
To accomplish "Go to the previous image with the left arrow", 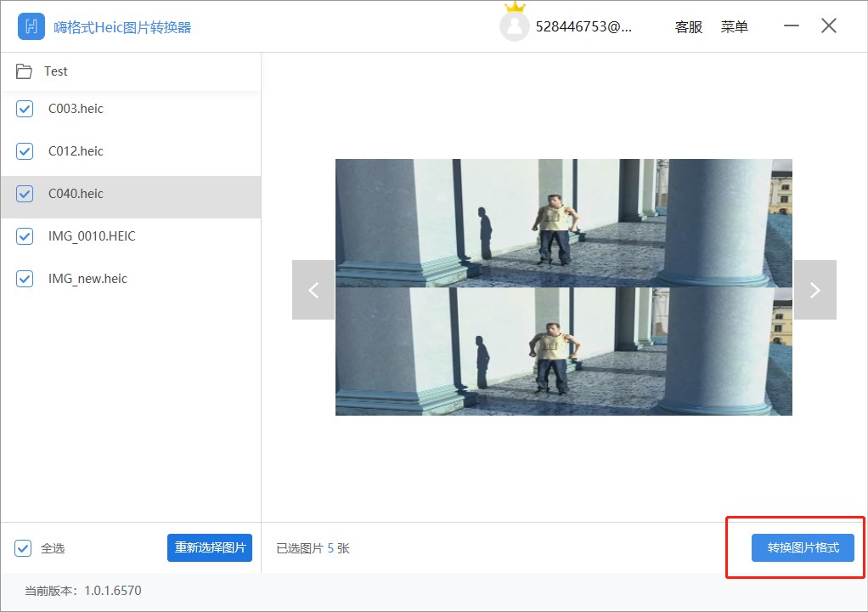I will pyautogui.click(x=313, y=289).
